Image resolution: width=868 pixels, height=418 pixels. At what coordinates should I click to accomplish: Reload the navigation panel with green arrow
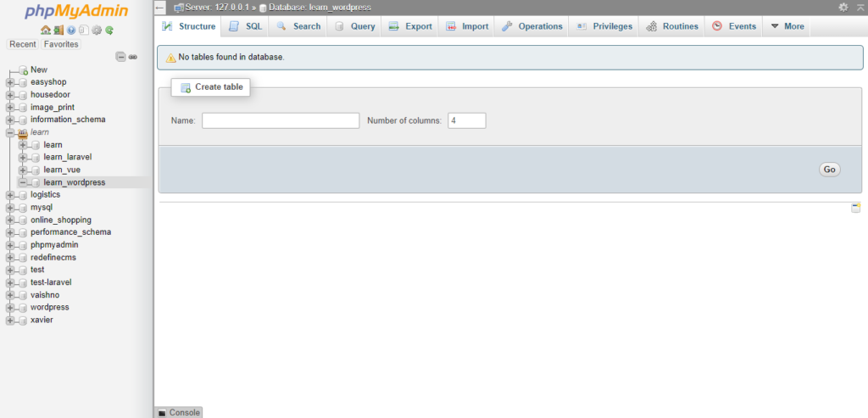[109, 31]
